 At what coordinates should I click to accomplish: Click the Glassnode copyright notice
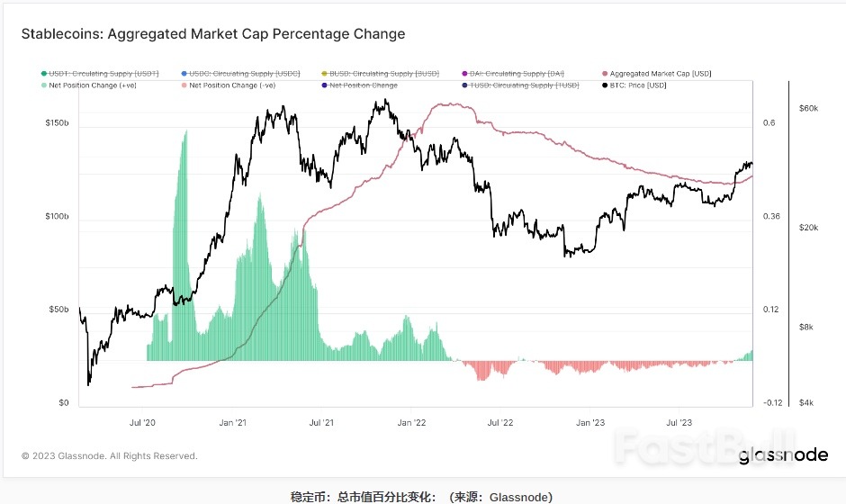point(109,455)
